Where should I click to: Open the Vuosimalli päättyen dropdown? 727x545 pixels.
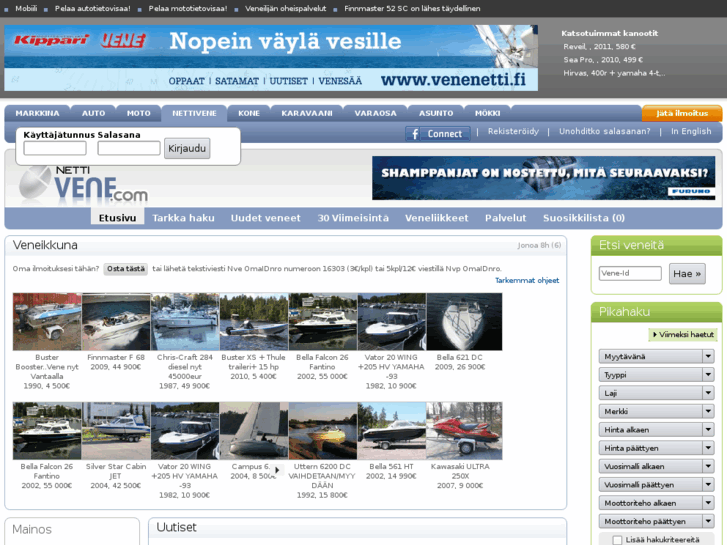[x=656, y=485]
